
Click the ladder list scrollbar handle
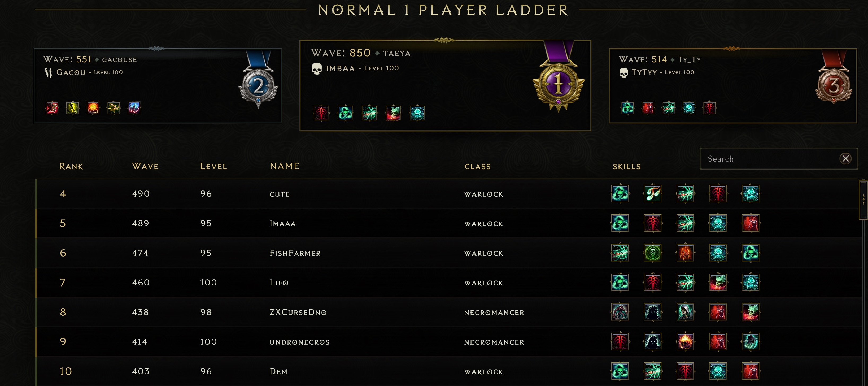pos(863,200)
